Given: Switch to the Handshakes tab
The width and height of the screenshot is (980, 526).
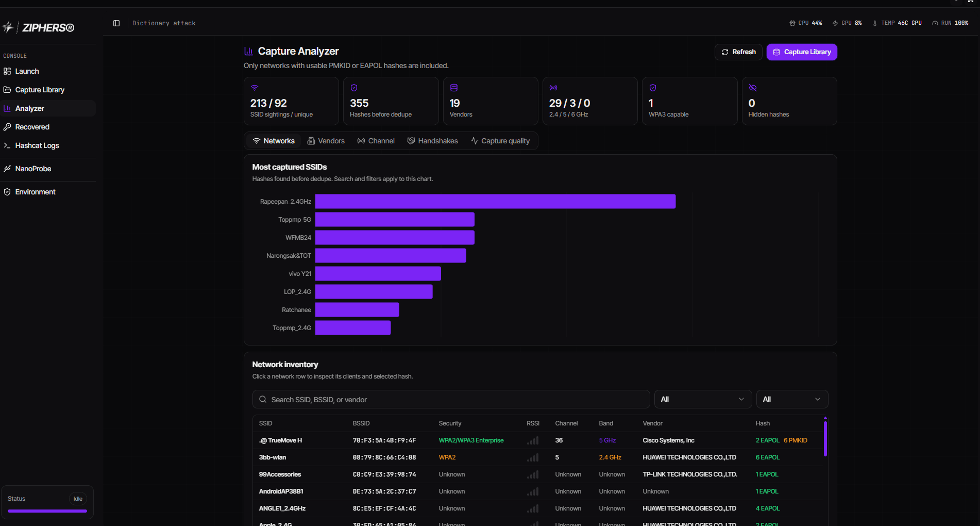Looking at the screenshot, I should [432, 141].
